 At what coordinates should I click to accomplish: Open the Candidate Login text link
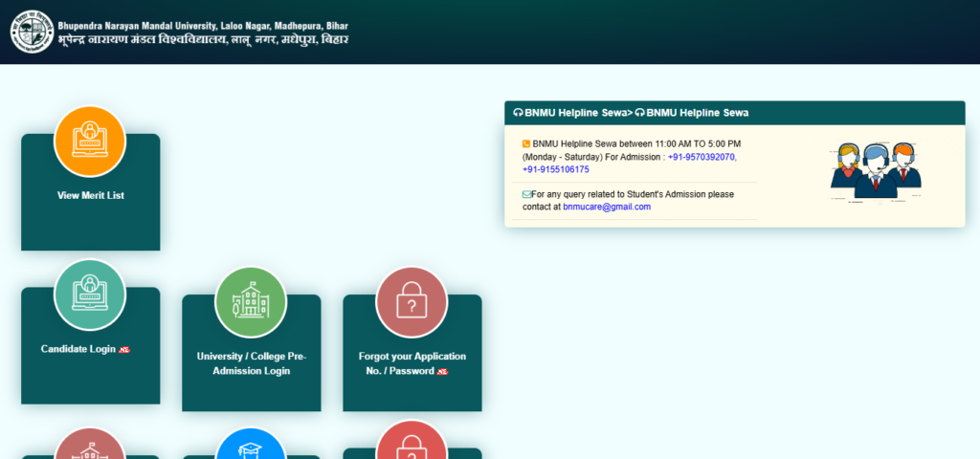click(x=78, y=350)
